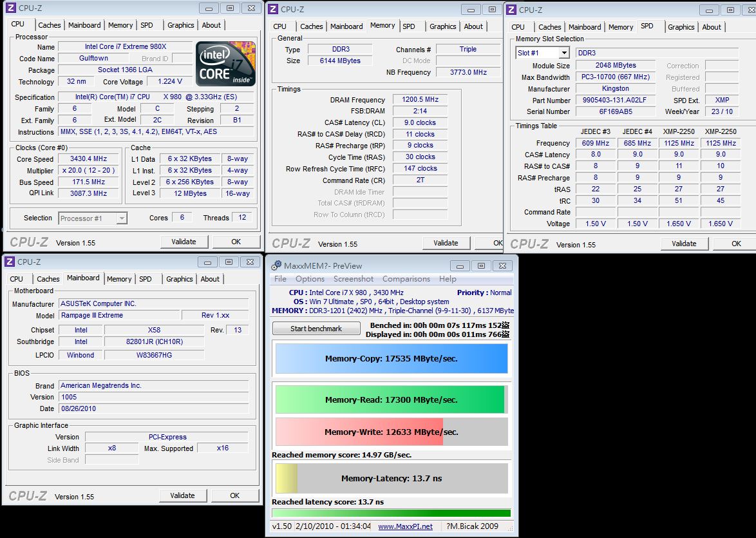Click the Channels Triple value

pos(468,49)
